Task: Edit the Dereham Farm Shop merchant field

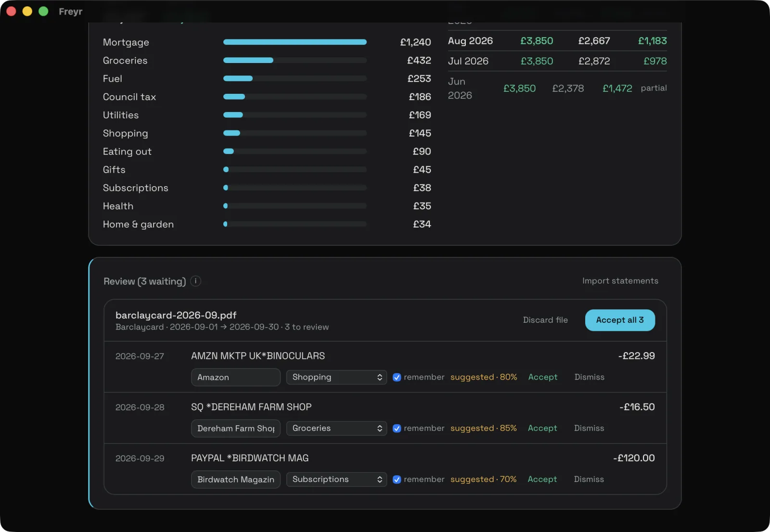Action: [236, 428]
